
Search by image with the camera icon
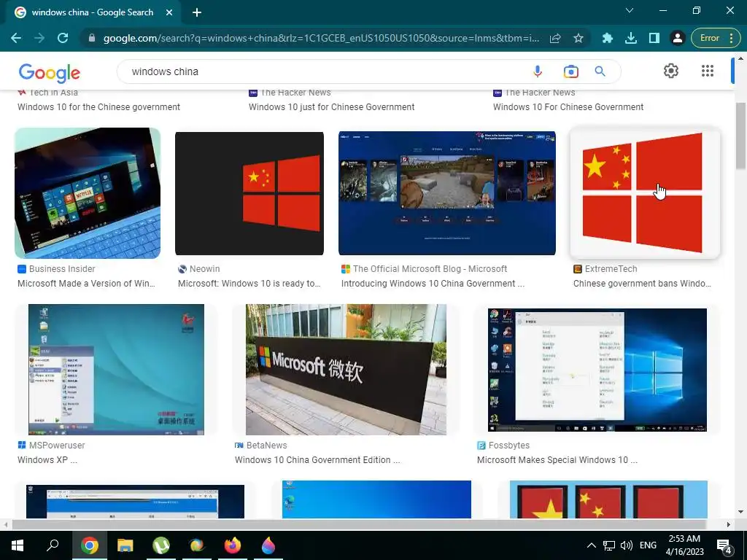click(570, 71)
